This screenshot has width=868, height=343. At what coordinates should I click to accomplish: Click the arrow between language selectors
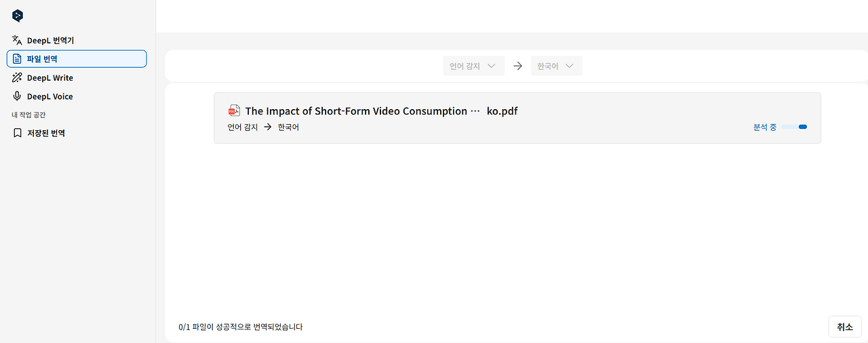click(518, 66)
